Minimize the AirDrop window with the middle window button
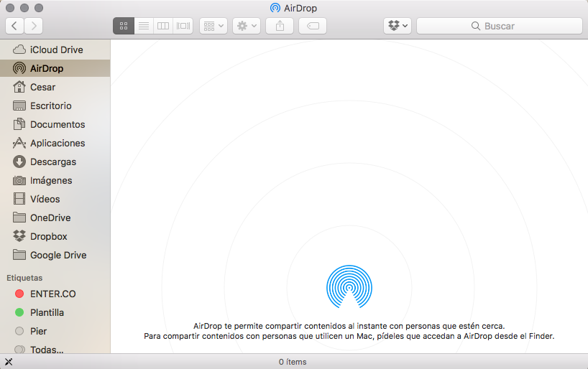The width and height of the screenshot is (588, 369). click(24, 7)
